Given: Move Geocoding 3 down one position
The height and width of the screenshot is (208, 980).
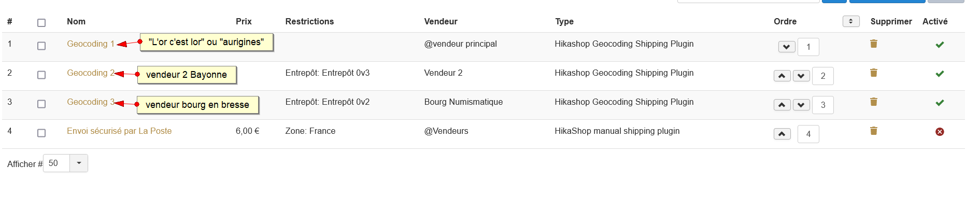Looking at the screenshot, I should pos(801,105).
